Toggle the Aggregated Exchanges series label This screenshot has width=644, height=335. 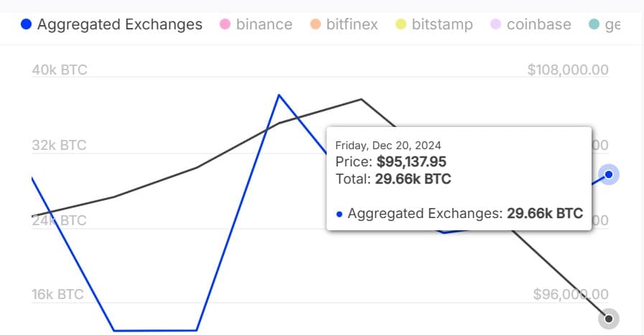pos(120,24)
